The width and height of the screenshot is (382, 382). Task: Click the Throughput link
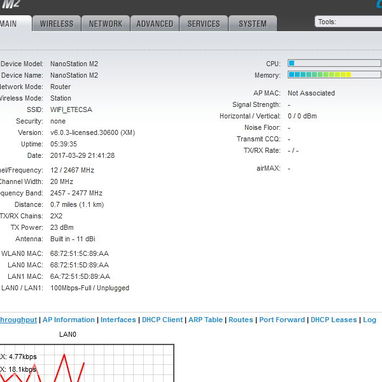[18, 320]
